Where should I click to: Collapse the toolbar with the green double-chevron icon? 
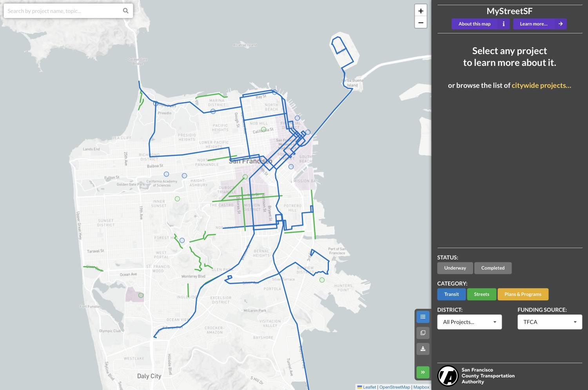pyautogui.click(x=423, y=372)
